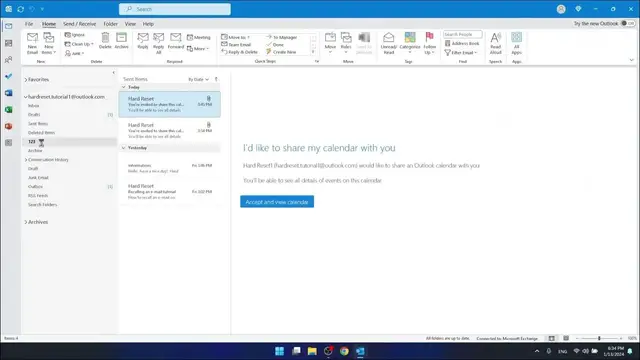Collapse the ribbon with the chevron
The image size is (640, 360).
[631, 60]
